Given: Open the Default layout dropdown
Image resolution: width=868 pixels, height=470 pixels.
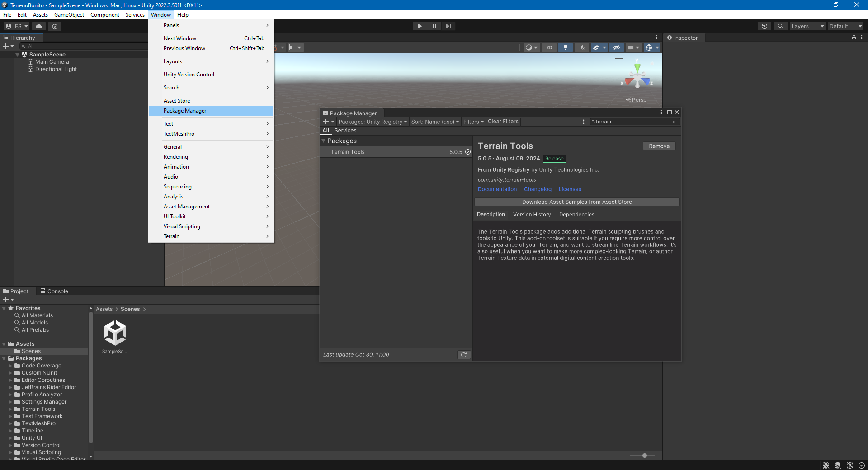Looking at the screenshot, I should point(846,26).
